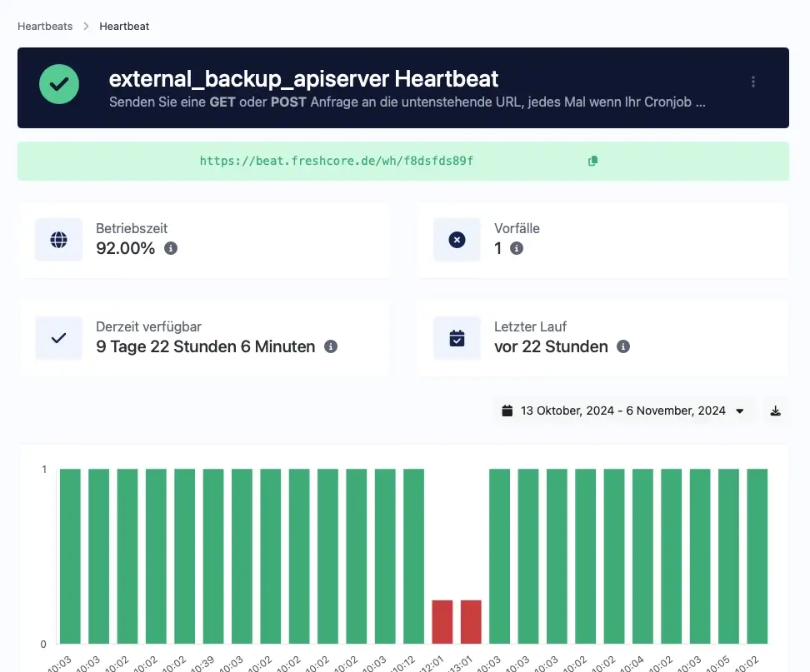Click the second red failed bar
The width and height of the screenshot is (810, 672).
click(x=471, y=621)
